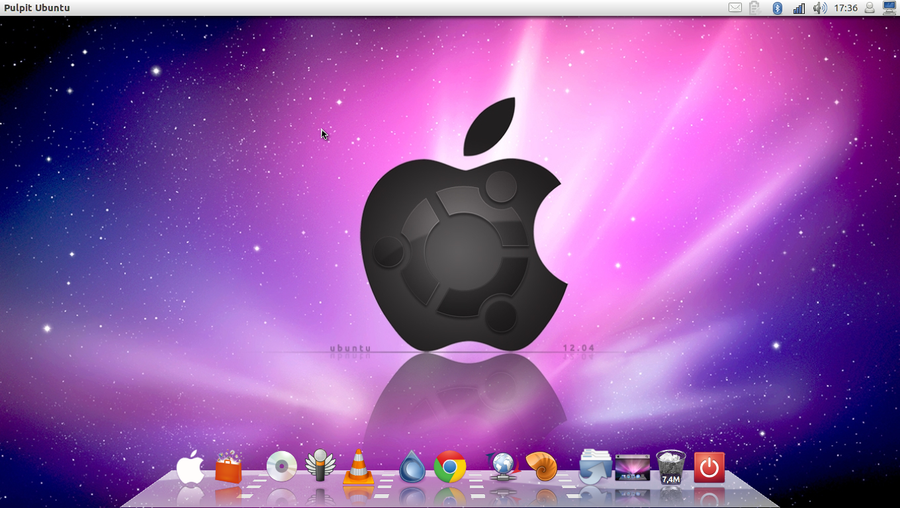The width and height of the screenshot is (900, 508).
Task: Open the user account indicator menu
Action: coord(870,7)
